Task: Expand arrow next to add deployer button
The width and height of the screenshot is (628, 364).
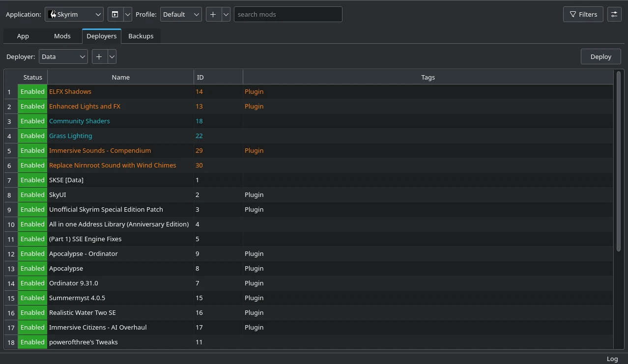Action: [112, 56]
